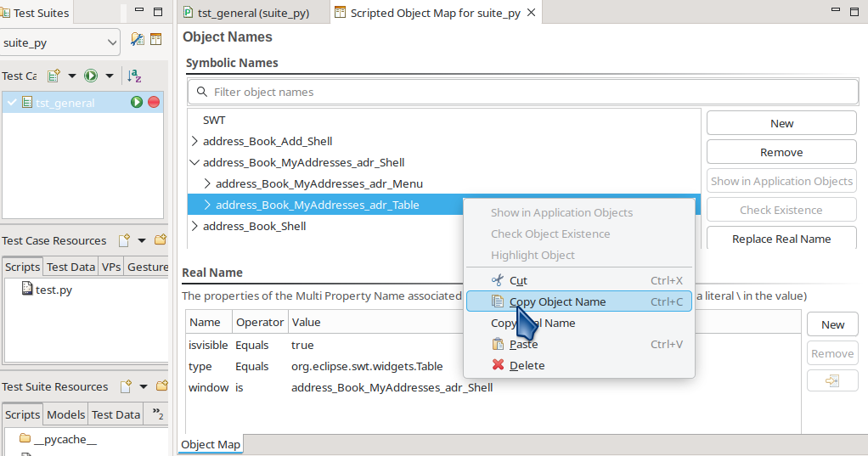Sort test cases alphabetically
This screenshot has width=868, height=456.
tap(134, 76)
